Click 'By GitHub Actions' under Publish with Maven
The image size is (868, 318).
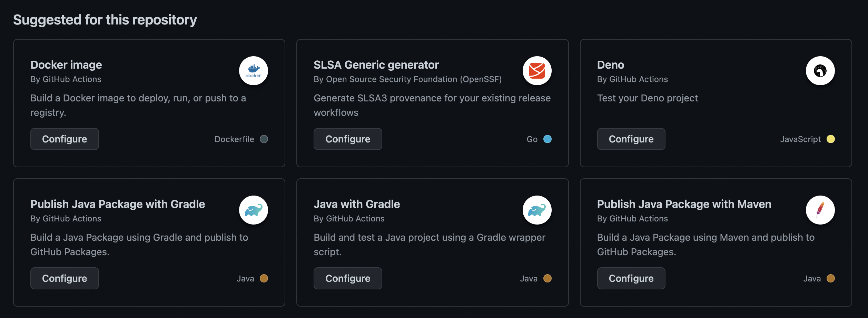[x=632, y=219]
